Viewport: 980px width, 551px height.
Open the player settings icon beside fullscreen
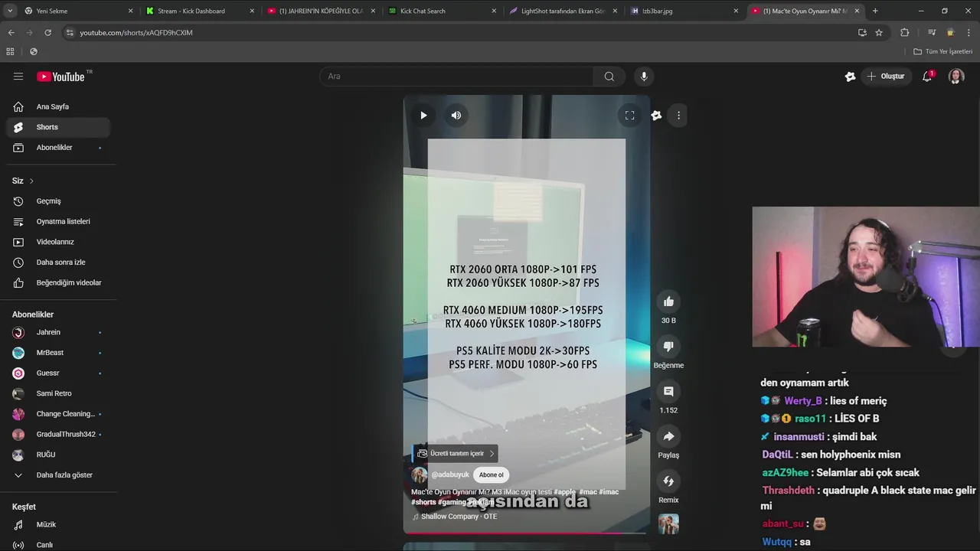point(656,116)
